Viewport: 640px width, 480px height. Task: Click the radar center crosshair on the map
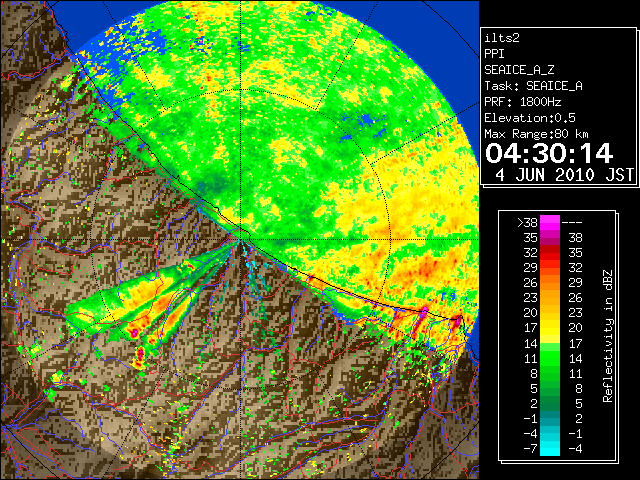(x=241, y=239)
